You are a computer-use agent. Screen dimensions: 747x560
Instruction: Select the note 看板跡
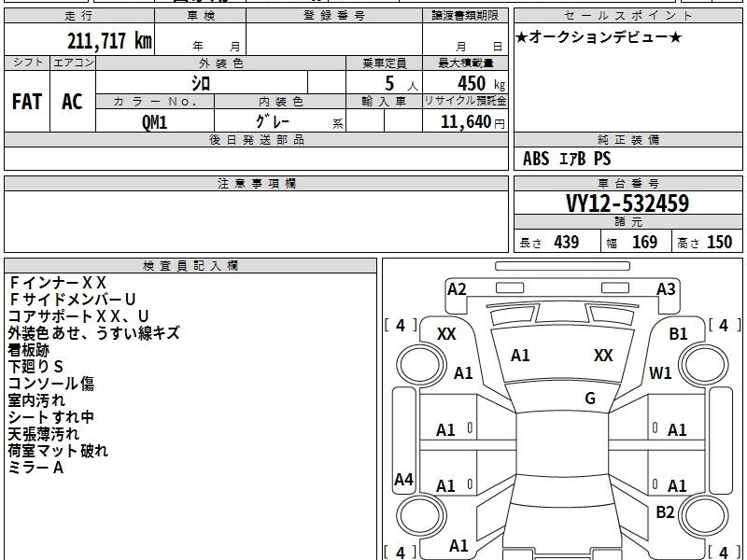coord(29,350)
